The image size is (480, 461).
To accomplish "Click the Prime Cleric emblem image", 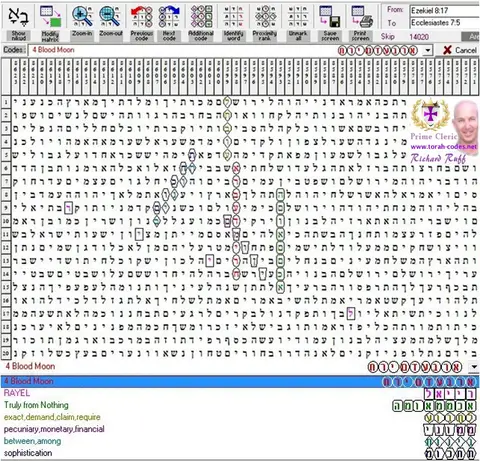I will [x=431, y=115].
